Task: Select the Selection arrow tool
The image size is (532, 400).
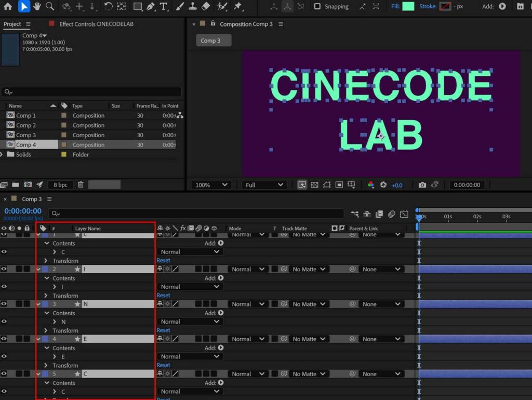Action: (23, 6)
